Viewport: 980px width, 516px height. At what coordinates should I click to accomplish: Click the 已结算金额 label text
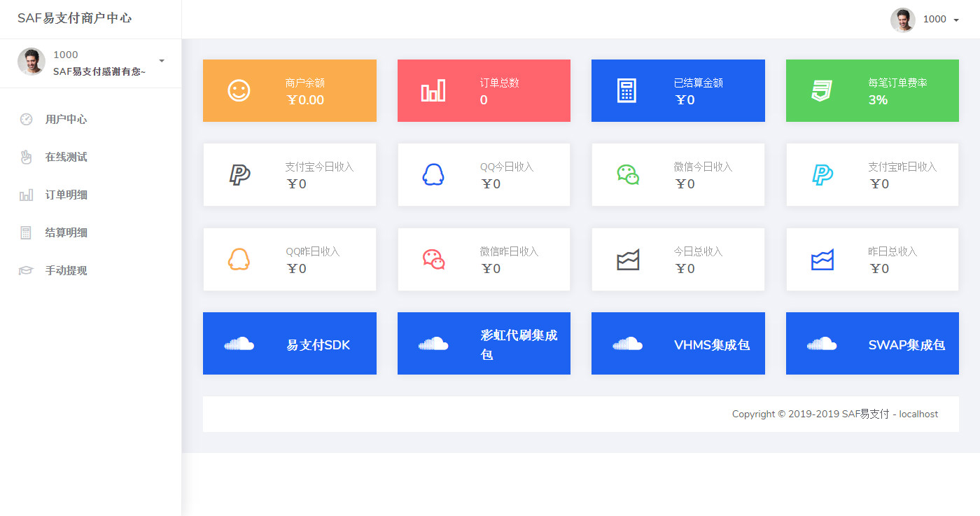tap(699, 83)
